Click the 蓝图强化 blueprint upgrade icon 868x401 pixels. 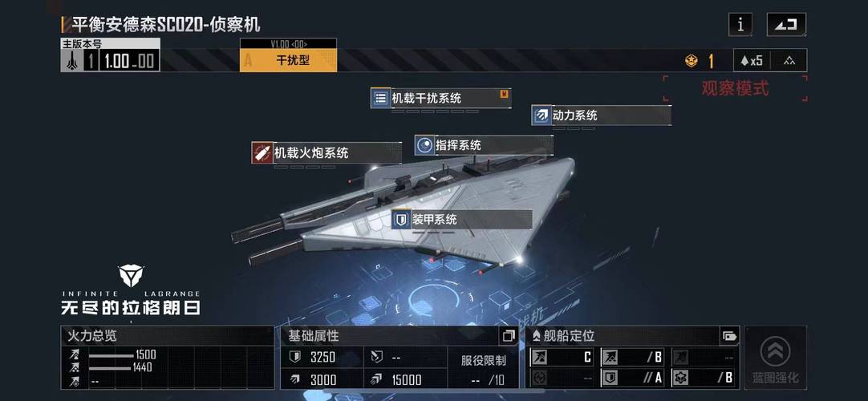click(x=775, y=358)
